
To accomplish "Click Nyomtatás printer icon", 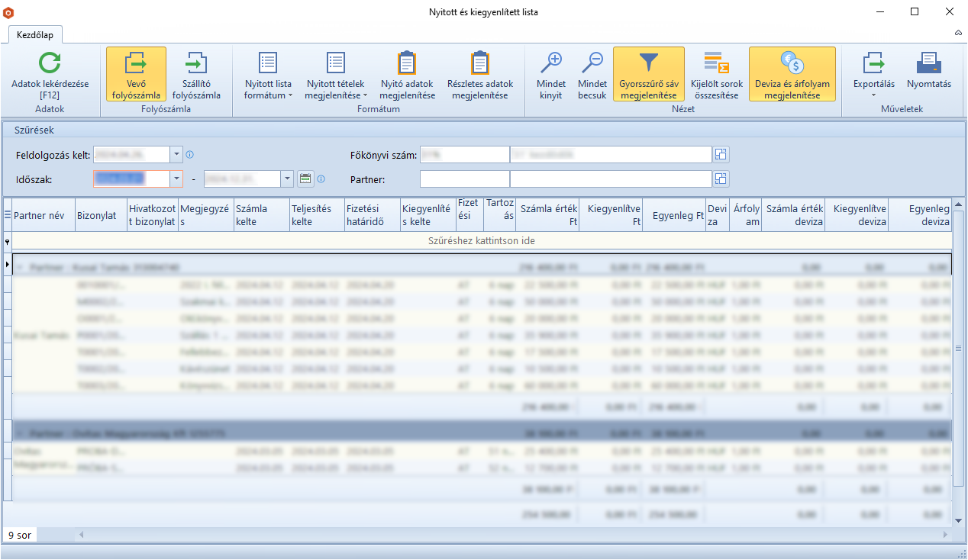I will 928,63.
